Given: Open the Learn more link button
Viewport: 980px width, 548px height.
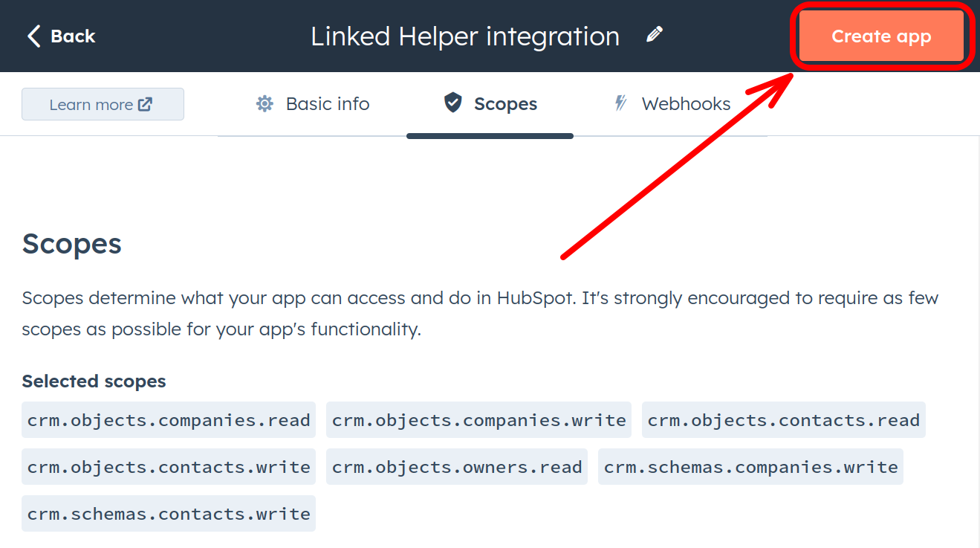Looking at the screenshot, I should 103,104.
